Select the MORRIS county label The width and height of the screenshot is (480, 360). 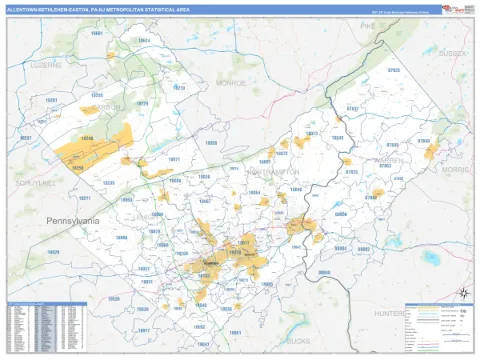pos(455,170)
